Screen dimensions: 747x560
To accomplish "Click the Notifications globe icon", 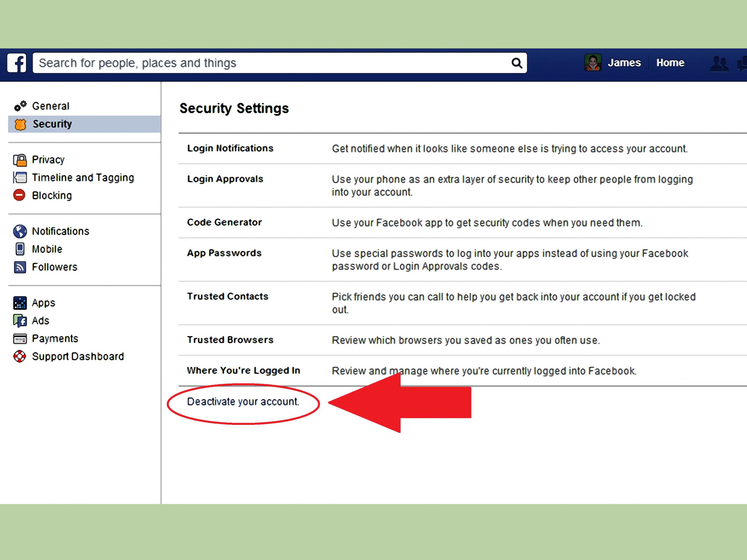I will (x=20, y=231).
